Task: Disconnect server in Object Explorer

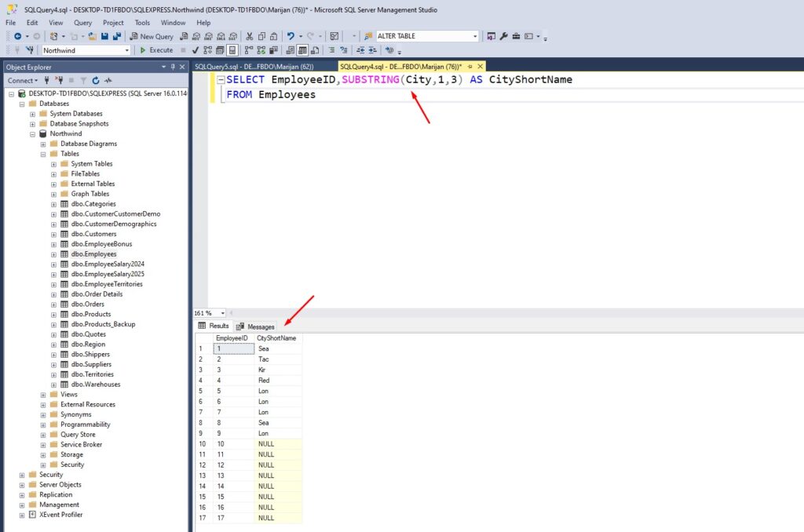Action: coord(59,81)
